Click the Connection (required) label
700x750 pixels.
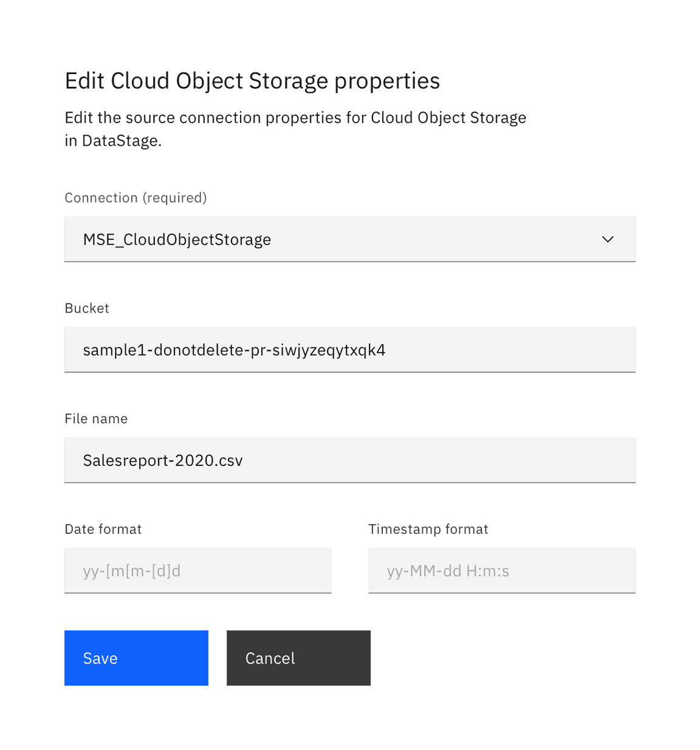pyautogui.click(x=136, y=198)
